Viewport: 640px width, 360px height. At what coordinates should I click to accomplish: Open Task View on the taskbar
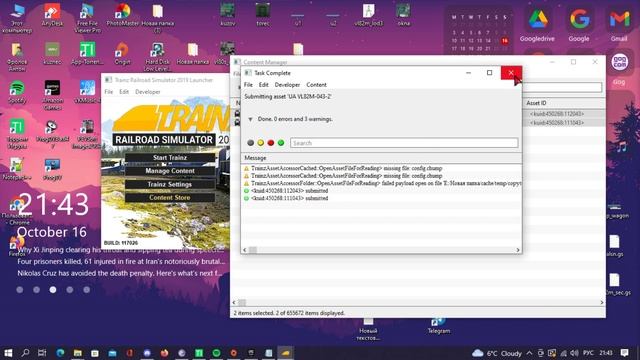pyautogui.click(x=42, y=353)
